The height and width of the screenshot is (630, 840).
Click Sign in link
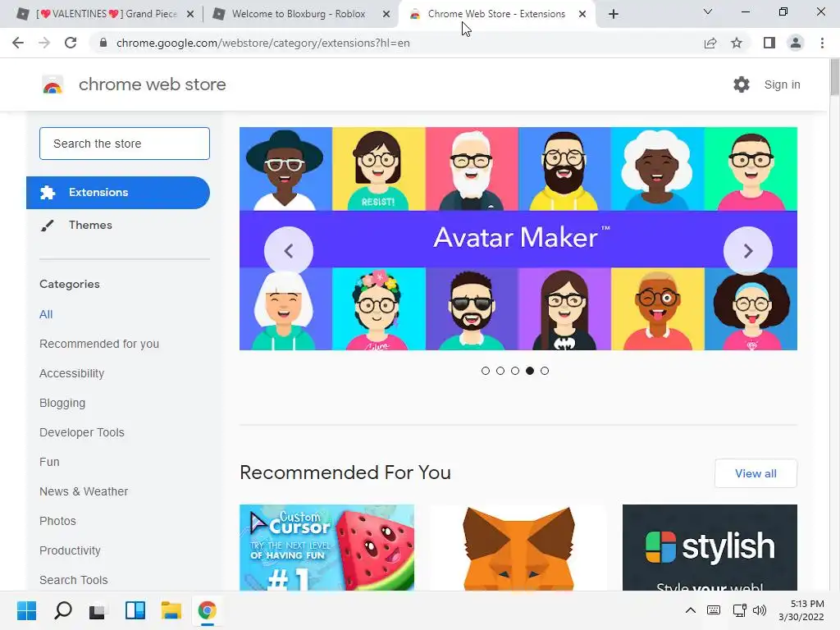click(782, 84)
